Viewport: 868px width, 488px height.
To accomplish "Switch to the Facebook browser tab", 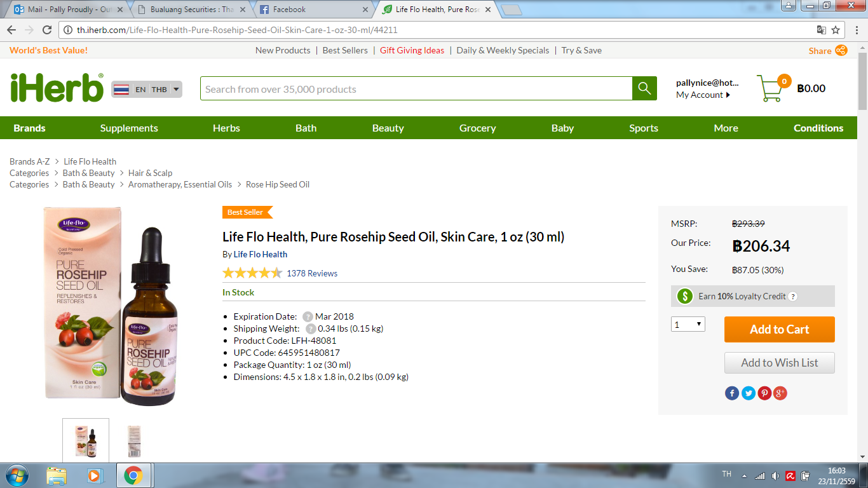I will coord(314,10).
